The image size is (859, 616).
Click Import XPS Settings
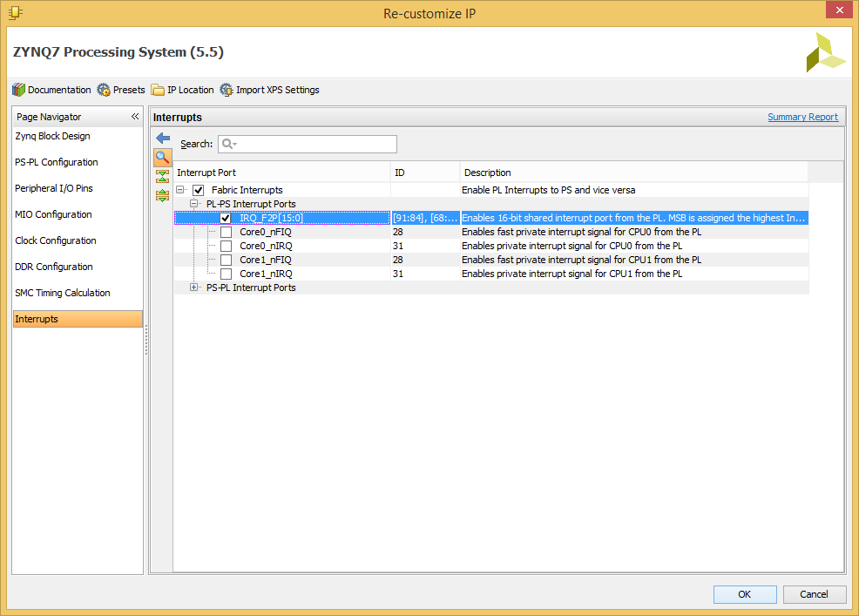[x=269, y=90]
